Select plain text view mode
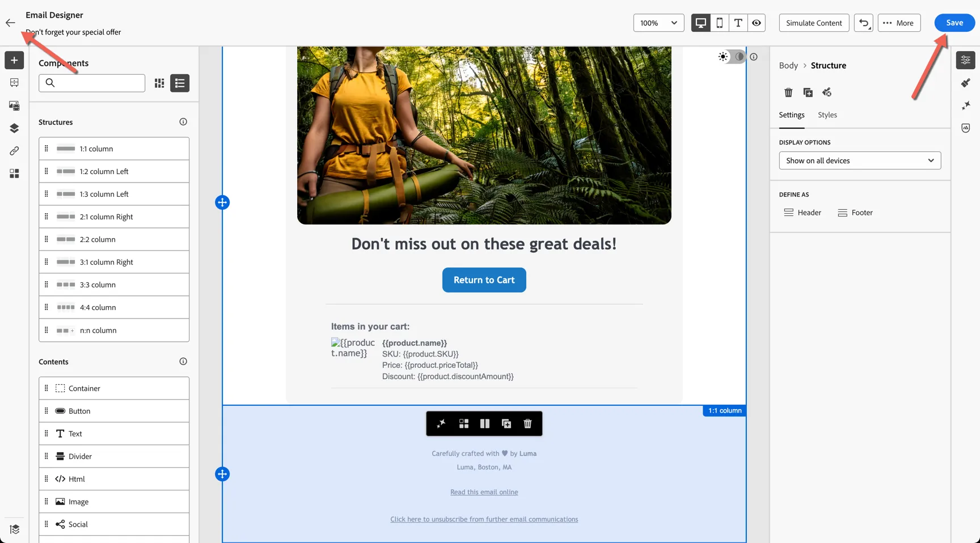 coord(738,23)
